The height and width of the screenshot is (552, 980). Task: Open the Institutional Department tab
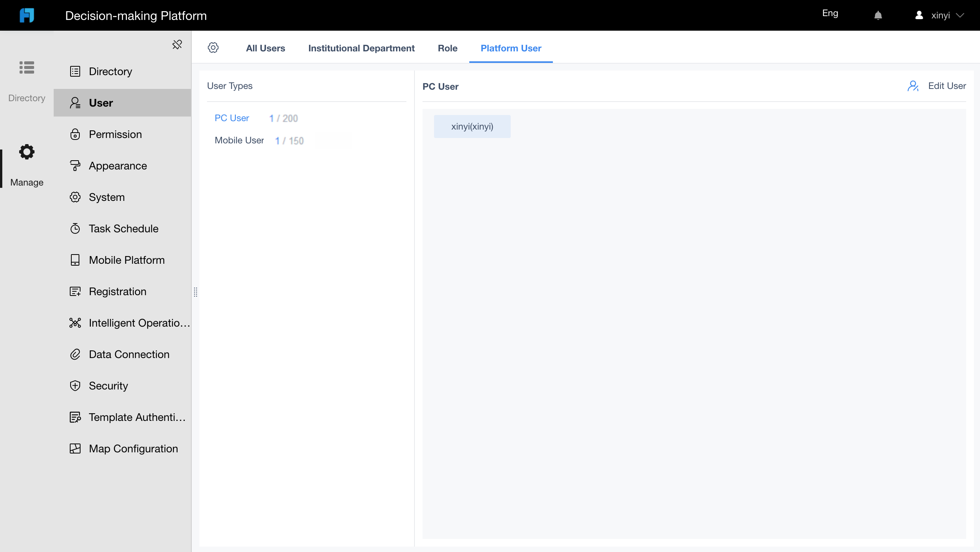click(x=361, y=48)
